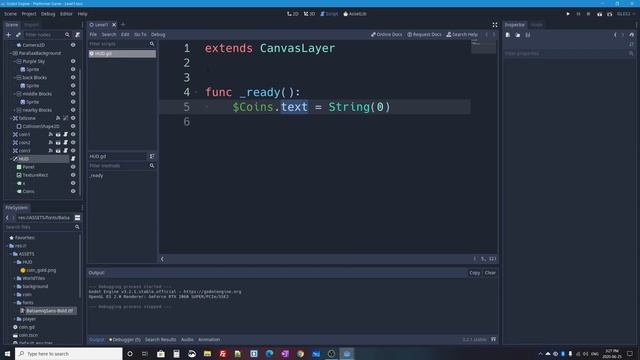Toggle visibility of nearby Blocks node
640x360 pixels.
(x=73, y=110)
